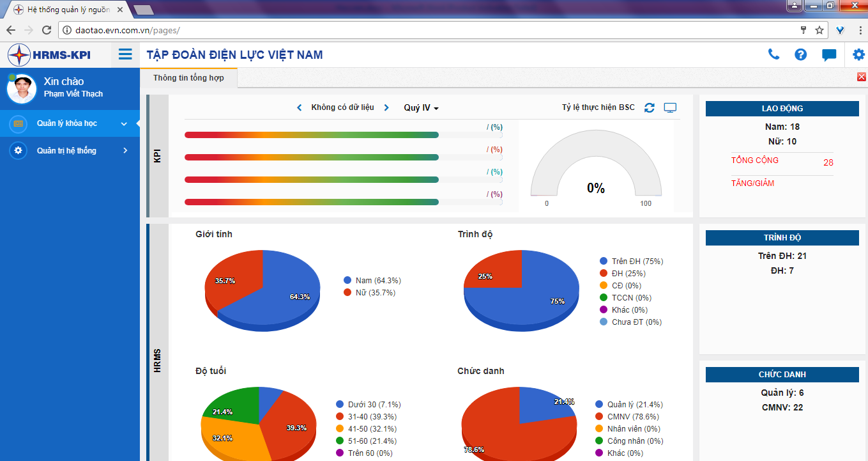868x461 pixels.
Task: Go to previous KPI period arrow
Action: coord(300,107)
